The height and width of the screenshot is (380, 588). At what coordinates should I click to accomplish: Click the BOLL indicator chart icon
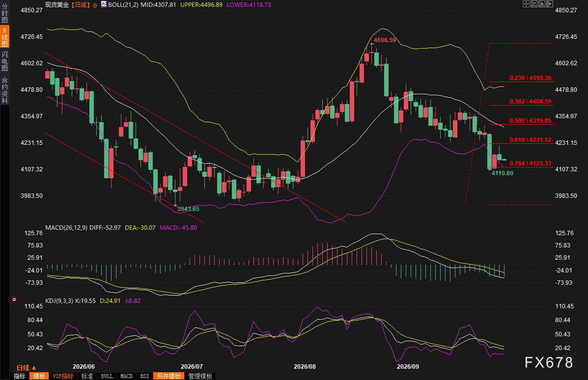[104, 4]
